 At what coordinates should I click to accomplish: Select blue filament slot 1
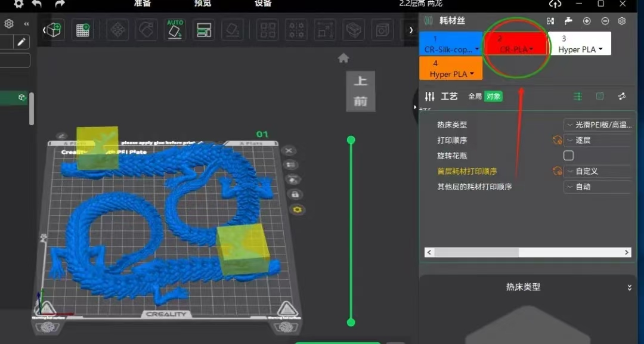(451, 43)
